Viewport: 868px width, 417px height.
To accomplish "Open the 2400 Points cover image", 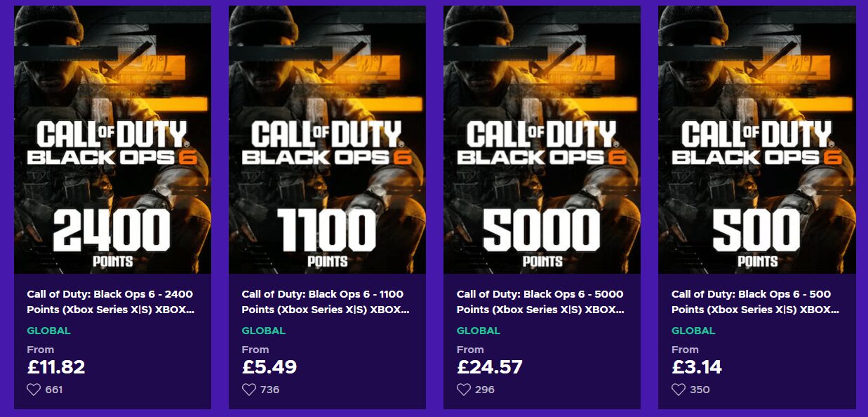I will (112, 140).
